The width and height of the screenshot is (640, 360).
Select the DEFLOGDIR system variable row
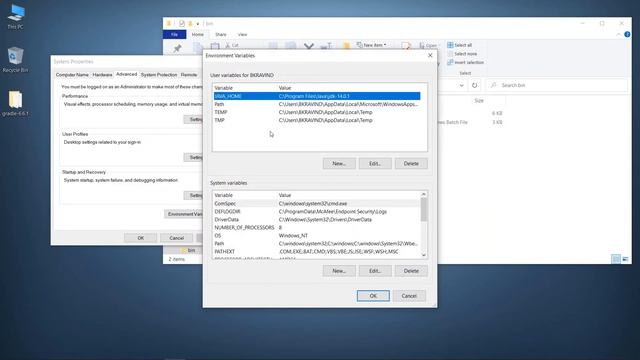pos(317,211)
